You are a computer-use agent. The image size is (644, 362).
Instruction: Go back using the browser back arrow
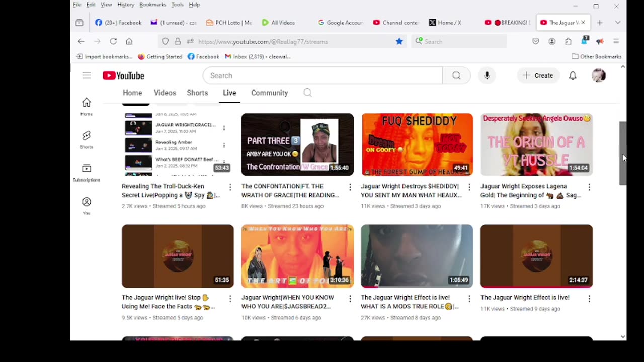(x=81, y=41)
